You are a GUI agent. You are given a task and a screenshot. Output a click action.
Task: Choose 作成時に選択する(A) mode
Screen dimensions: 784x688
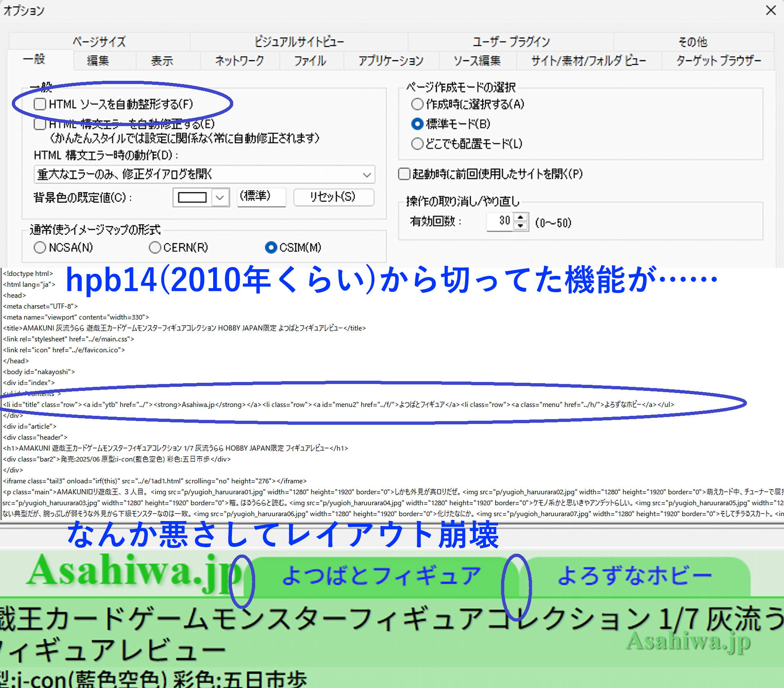click(x=417, y=104)
